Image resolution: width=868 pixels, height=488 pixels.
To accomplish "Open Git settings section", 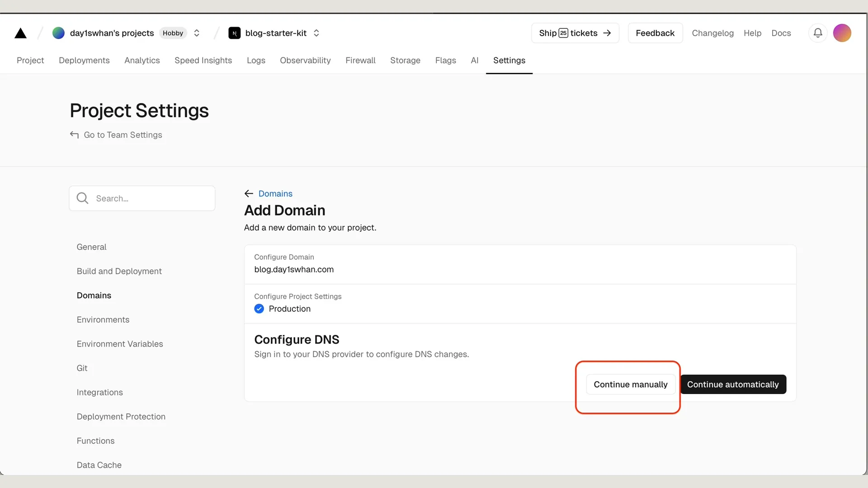I will (x=82, y=368).
